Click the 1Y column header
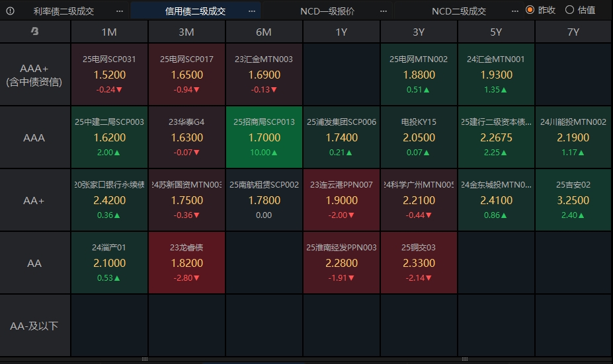This screenshot has height=364, width=613. pos(341,32)
